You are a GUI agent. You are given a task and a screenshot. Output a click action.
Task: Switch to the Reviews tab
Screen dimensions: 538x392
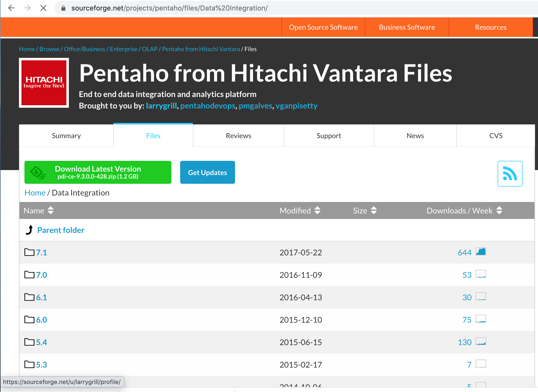coord(238,136)
